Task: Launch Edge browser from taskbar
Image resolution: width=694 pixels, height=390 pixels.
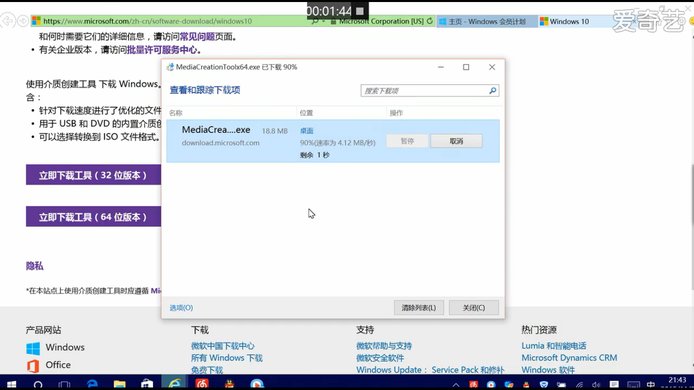Action: coord(92,383)
